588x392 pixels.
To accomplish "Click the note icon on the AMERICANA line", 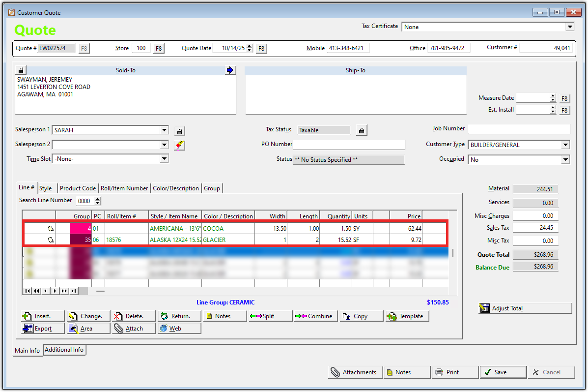I will [51, 228].
